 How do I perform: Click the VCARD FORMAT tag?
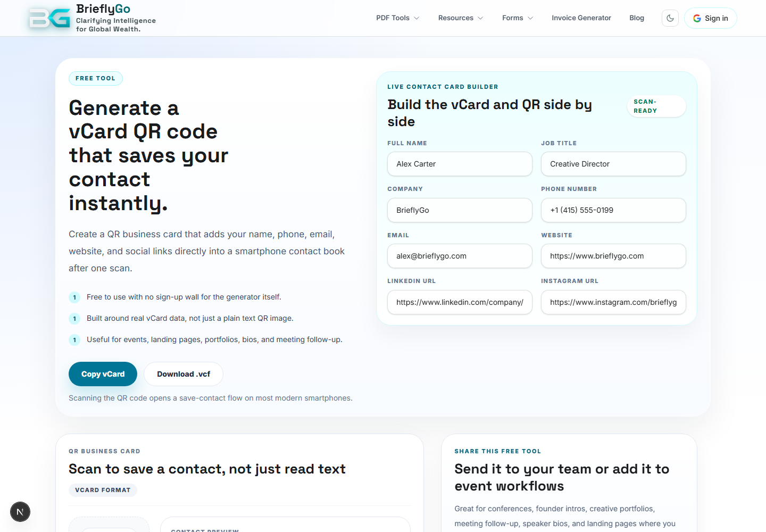[x=103, y=490]
